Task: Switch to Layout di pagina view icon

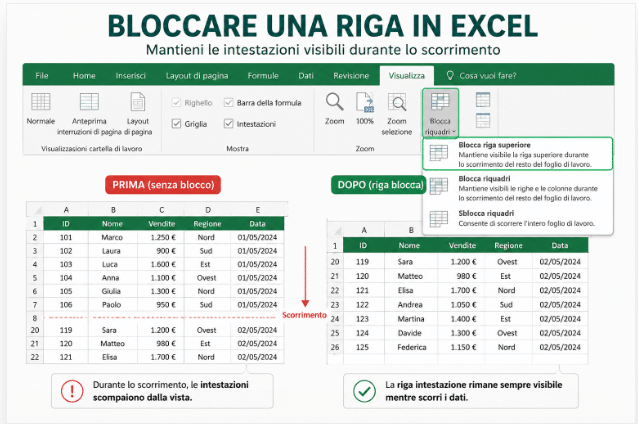Action: coord(138,102)
